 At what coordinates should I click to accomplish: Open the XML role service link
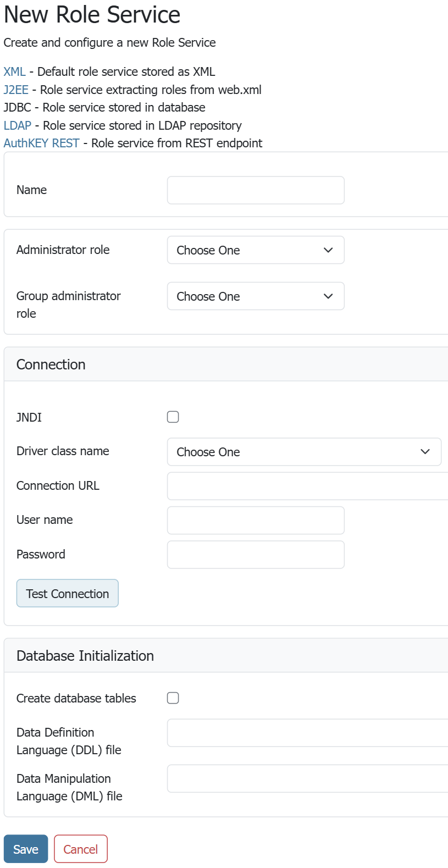click(14, 72)
